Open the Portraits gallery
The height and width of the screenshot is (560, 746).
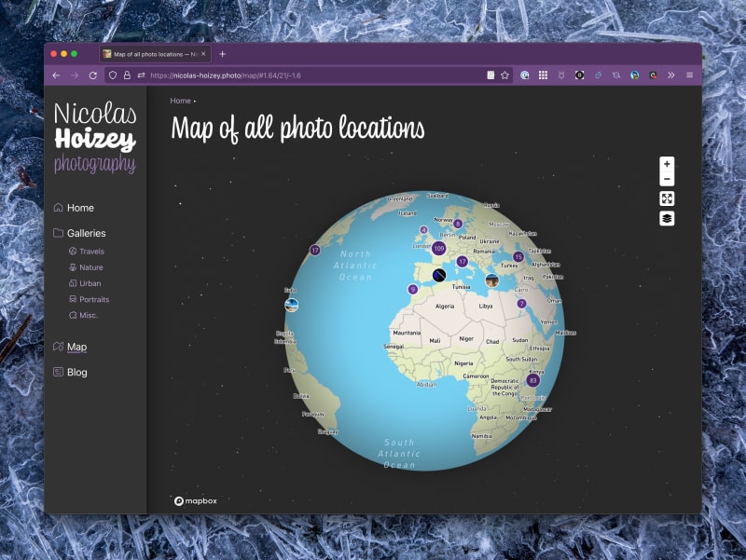coord(94,299)
